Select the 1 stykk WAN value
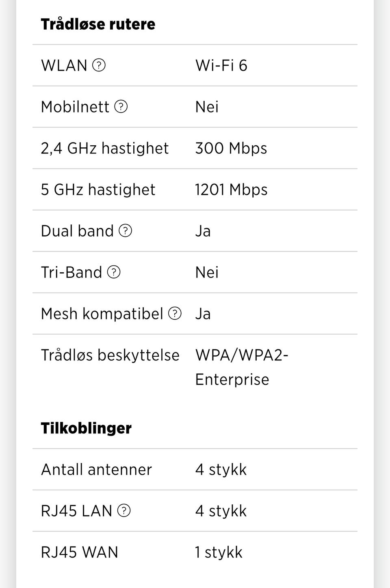Image resolution: width=390 pixels, height=588 pixels. 219,552
